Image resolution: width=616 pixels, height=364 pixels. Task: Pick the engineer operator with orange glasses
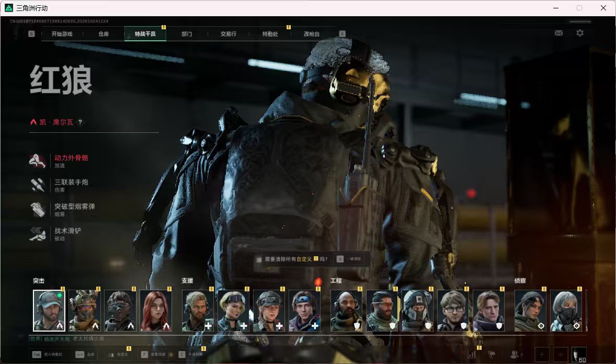click(x=382, y=311)
